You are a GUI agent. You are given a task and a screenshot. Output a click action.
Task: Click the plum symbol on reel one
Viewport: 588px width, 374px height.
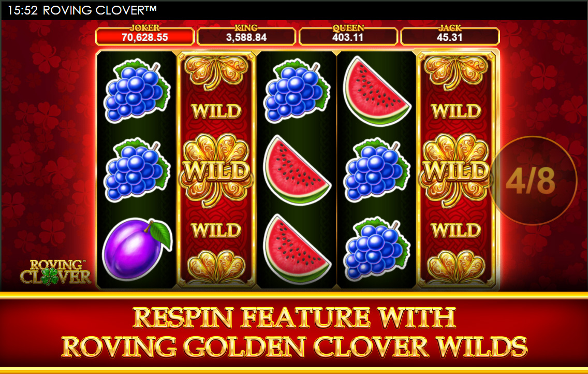[137, 249]
